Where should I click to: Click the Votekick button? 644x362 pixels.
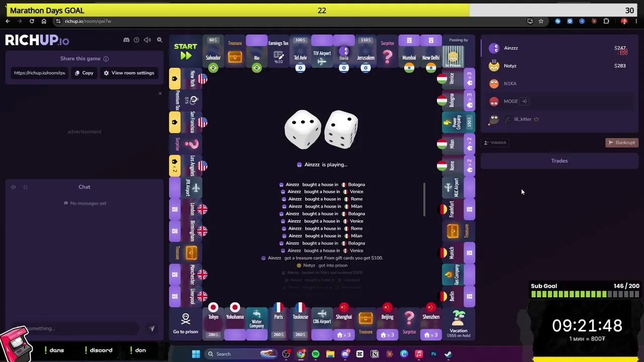(495, 143)
